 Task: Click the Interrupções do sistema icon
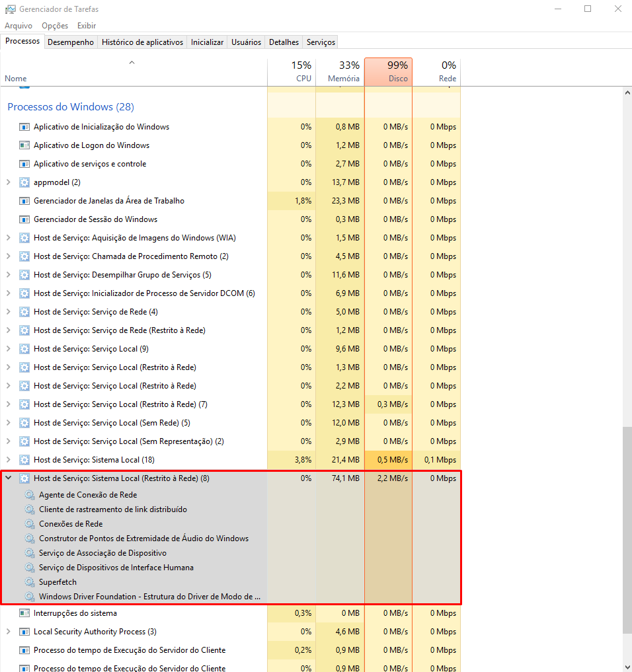point(24,613)
